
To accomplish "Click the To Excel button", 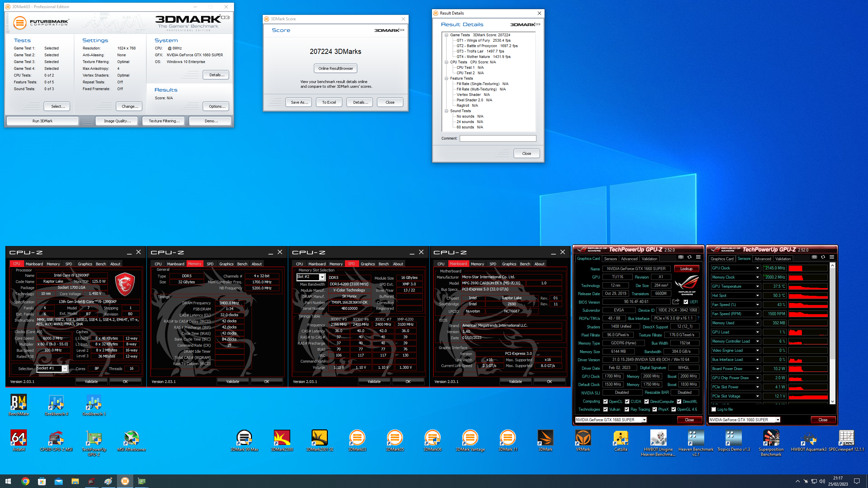I will [329, 102].
